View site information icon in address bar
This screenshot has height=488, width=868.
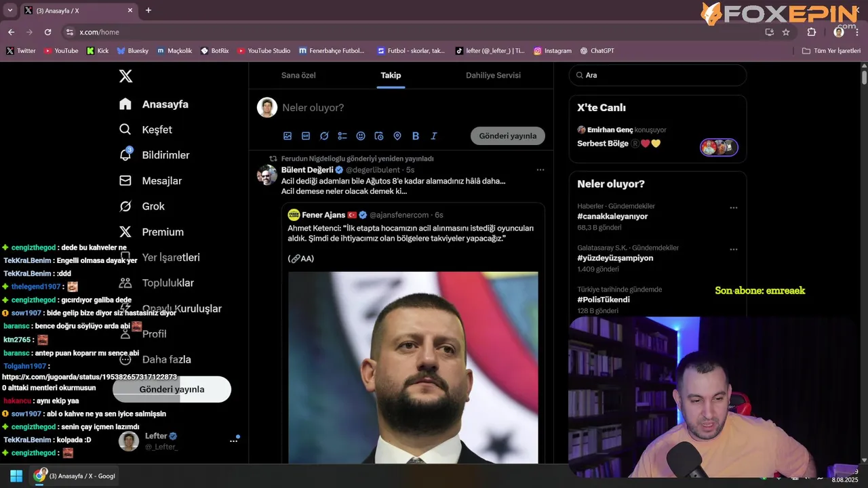point(68,32)
